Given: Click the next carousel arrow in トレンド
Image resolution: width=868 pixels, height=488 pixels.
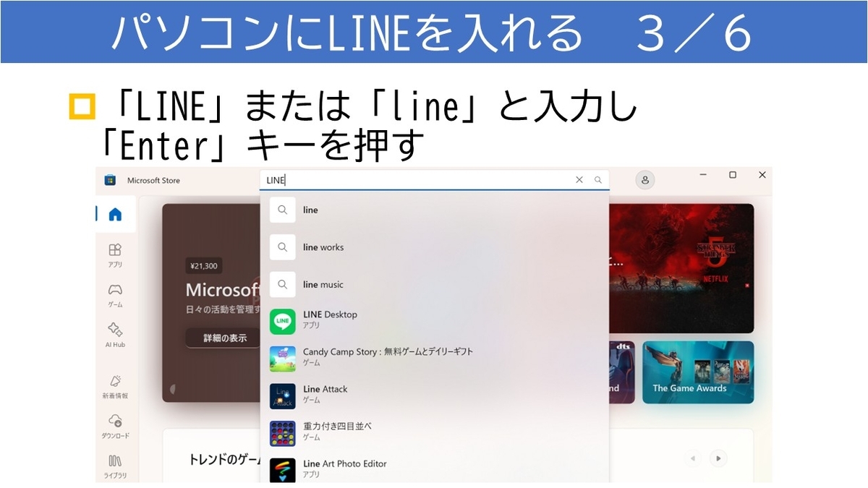Looking at the screenshot, I should [x=718, y=458].
